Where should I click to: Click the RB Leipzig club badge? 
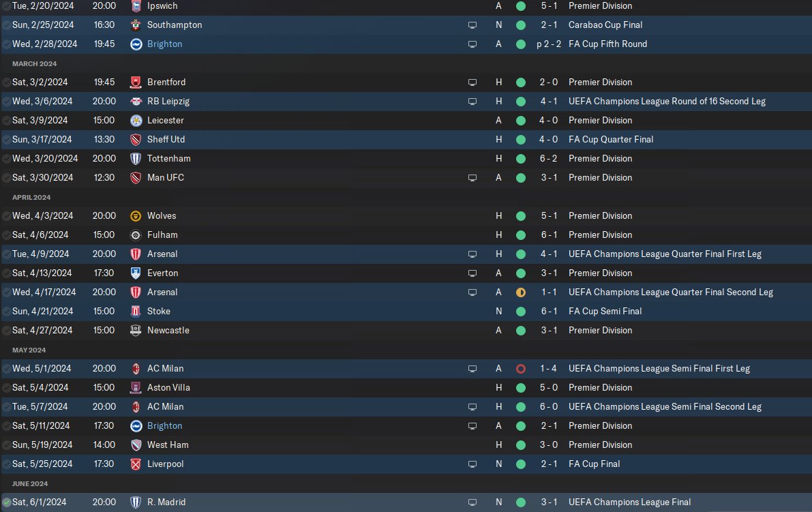[x=136, y=102]
